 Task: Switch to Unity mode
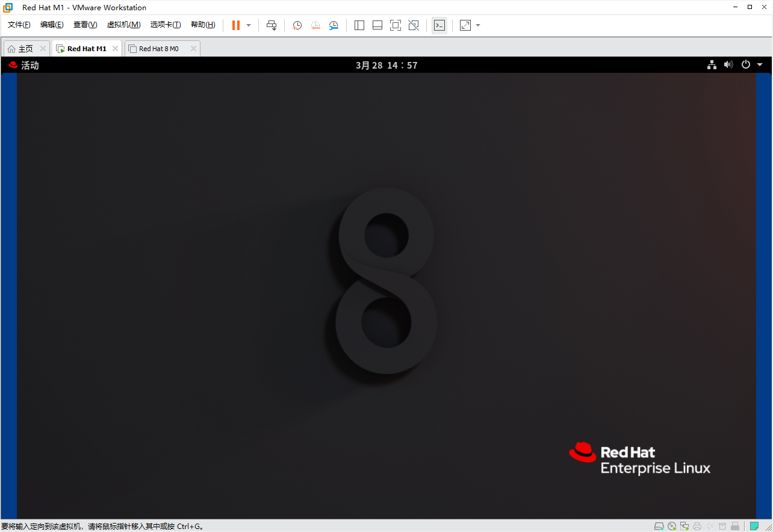point(414,25)
